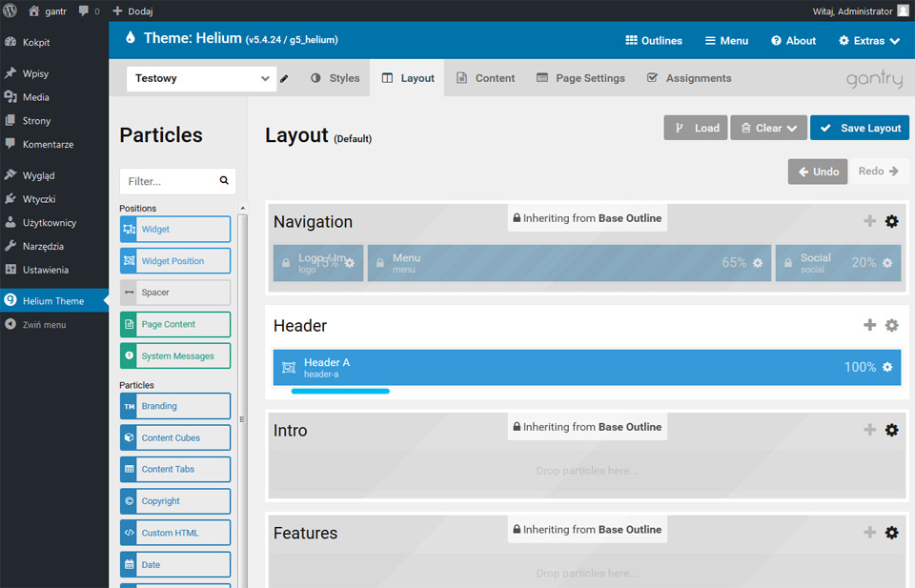Click the Load layout button

[x=696, y=128]
